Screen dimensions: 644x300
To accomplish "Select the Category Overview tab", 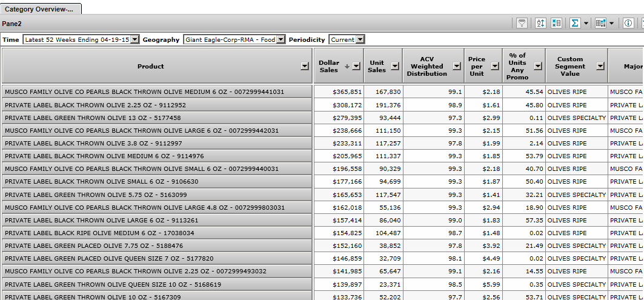I will tap(39, 9).
